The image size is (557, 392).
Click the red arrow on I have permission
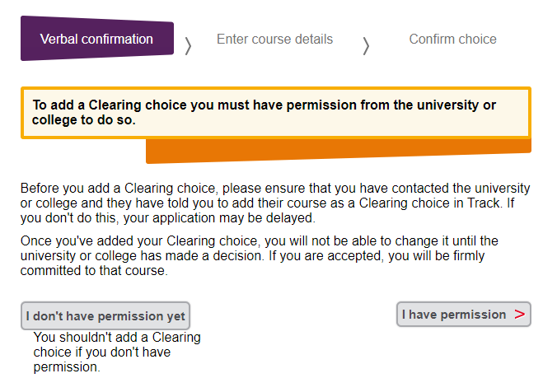click(519, 315)
